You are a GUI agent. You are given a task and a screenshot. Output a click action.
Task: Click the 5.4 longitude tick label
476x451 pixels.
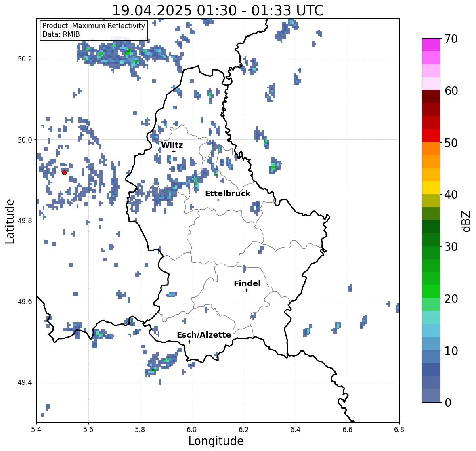click(36, 429)
